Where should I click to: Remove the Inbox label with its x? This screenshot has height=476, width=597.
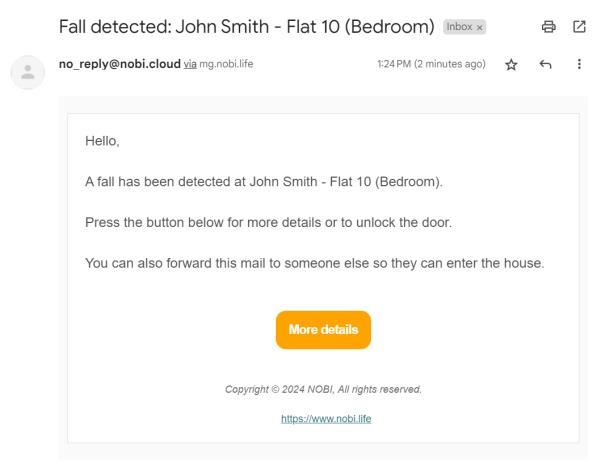479,27
